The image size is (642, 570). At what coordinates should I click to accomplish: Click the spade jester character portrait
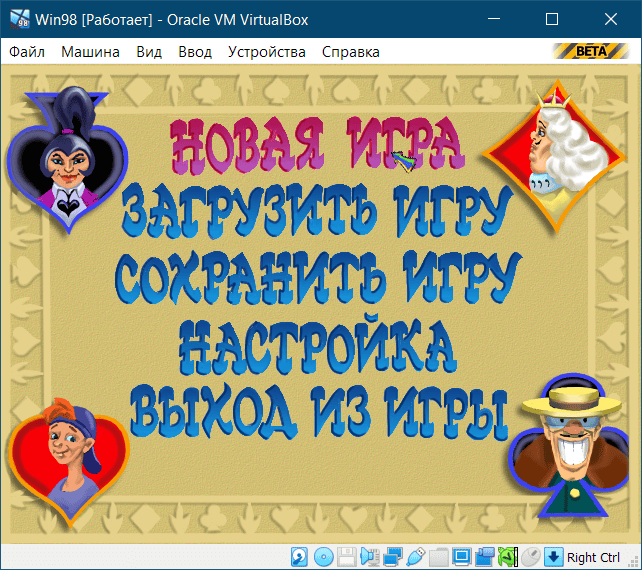tap(68, 159)
